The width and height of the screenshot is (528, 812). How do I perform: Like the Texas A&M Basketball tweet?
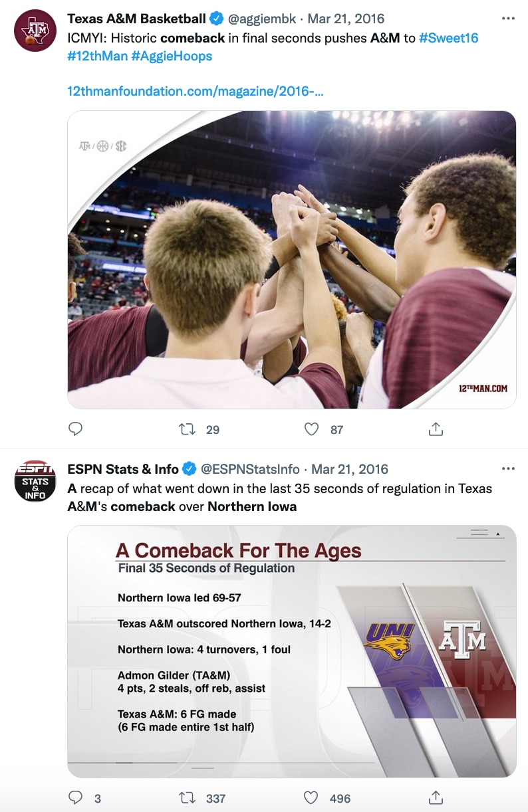311,429
